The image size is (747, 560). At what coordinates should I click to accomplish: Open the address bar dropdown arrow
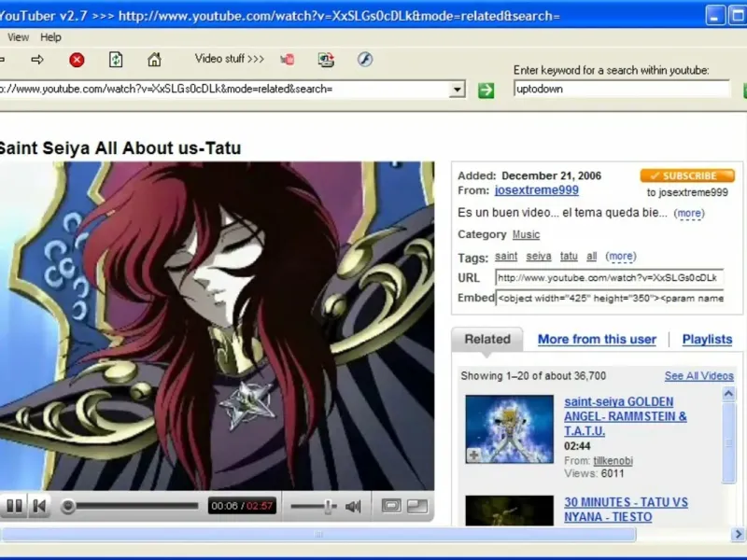click(457, 89)
